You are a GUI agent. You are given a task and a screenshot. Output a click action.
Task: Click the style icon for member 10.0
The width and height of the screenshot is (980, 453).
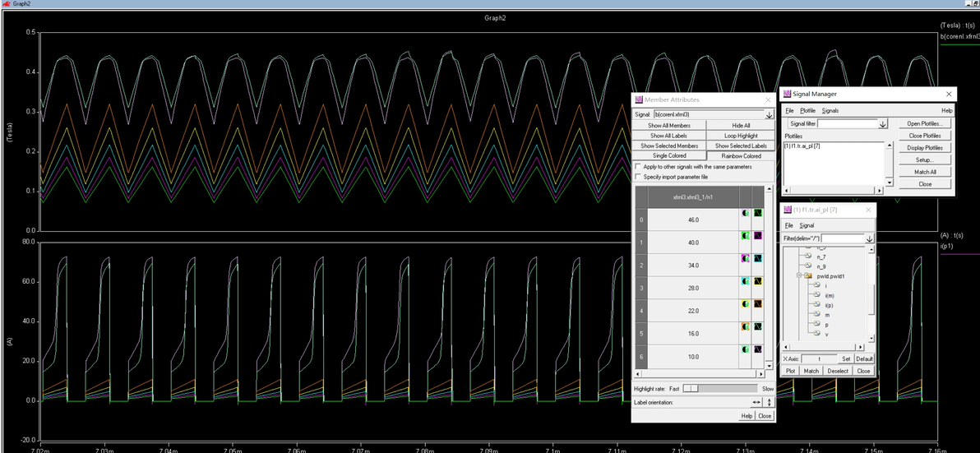click(x=745, y=350)
